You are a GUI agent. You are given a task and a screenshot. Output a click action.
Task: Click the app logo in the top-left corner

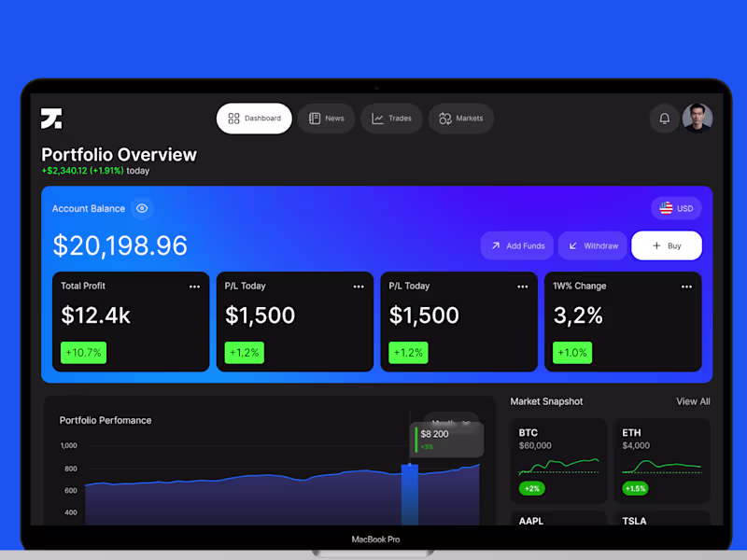pos(51,119)
